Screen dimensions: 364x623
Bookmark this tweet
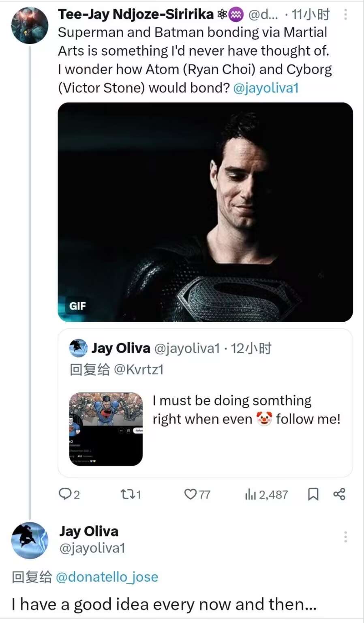[313, 494]
